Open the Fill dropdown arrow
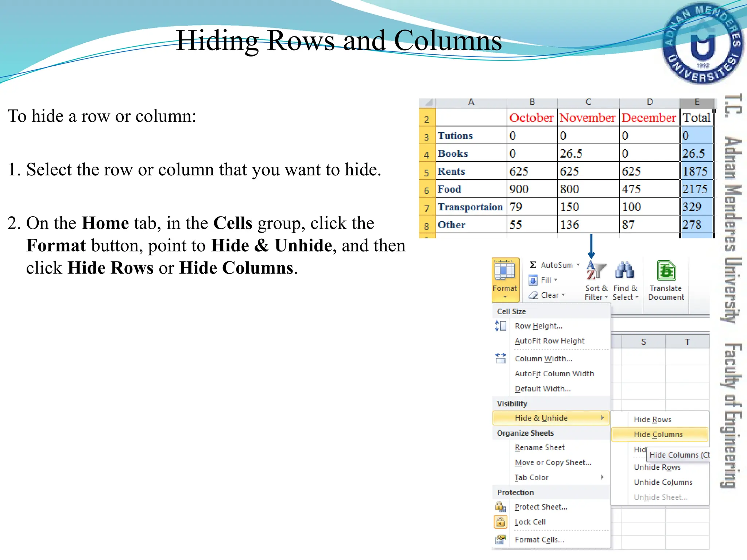The height and width of the screenshot is (560, 747). 556,280
